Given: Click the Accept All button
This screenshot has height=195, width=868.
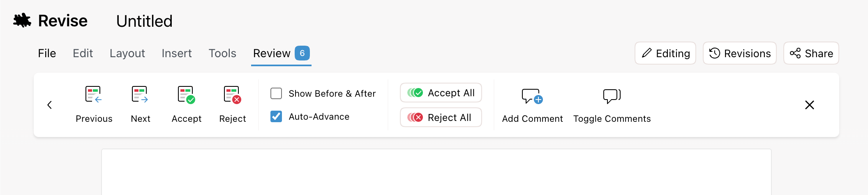Looking at the screenshot, I should 441,93.
